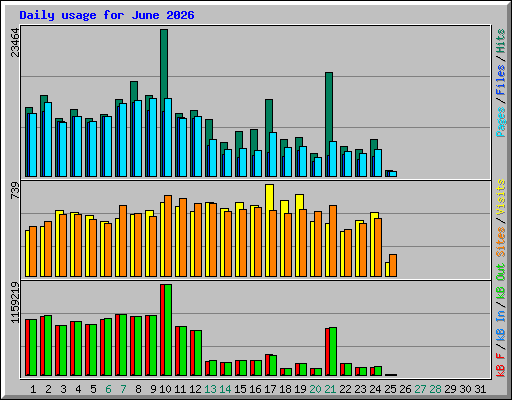Click the orange sites bar for day 25
This screenshot has width=512, height=400.
point(393,266)
